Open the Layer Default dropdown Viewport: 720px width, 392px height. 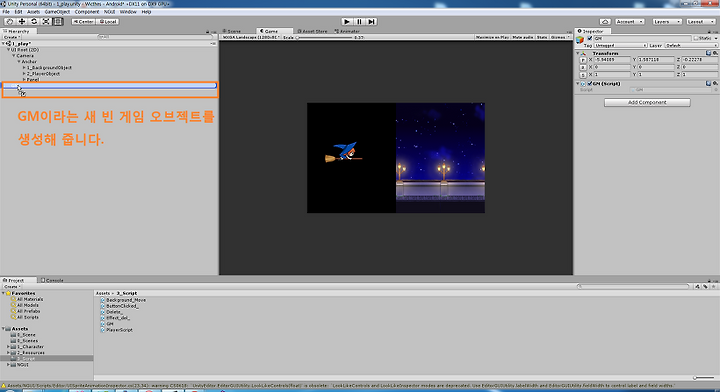(x=691, y=45)
